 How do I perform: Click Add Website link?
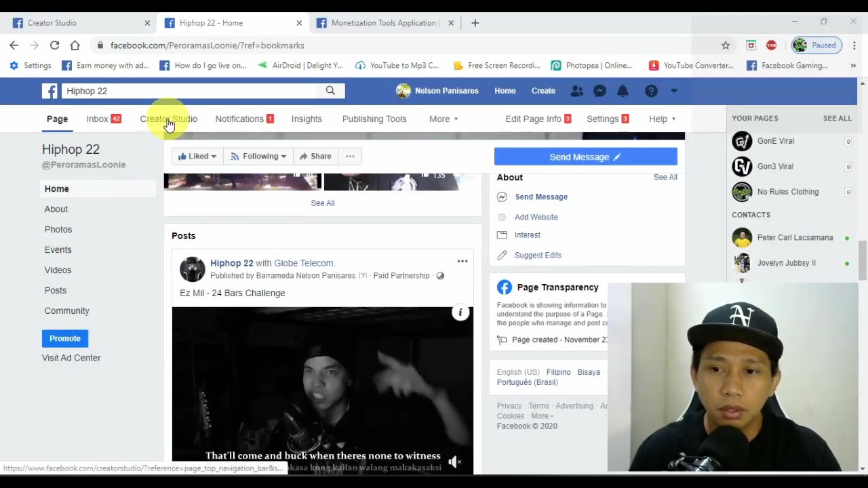pyautogui.click(x=536, y=217)
